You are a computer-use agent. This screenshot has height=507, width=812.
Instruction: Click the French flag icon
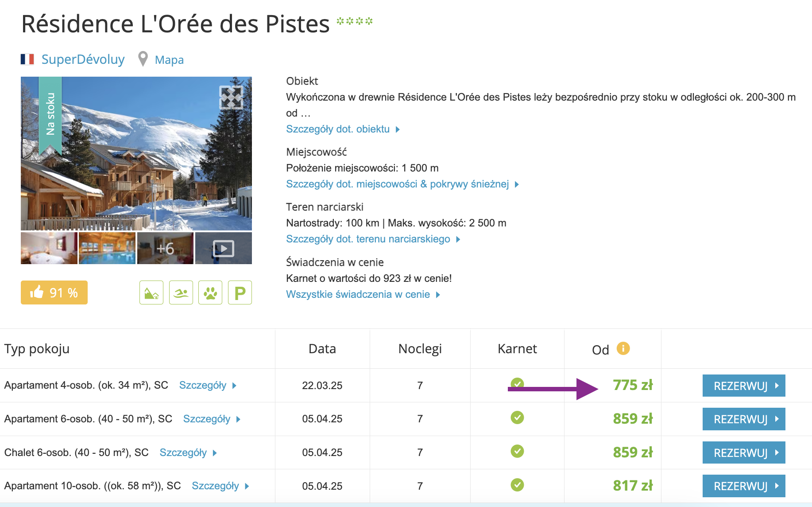[27, 59]
